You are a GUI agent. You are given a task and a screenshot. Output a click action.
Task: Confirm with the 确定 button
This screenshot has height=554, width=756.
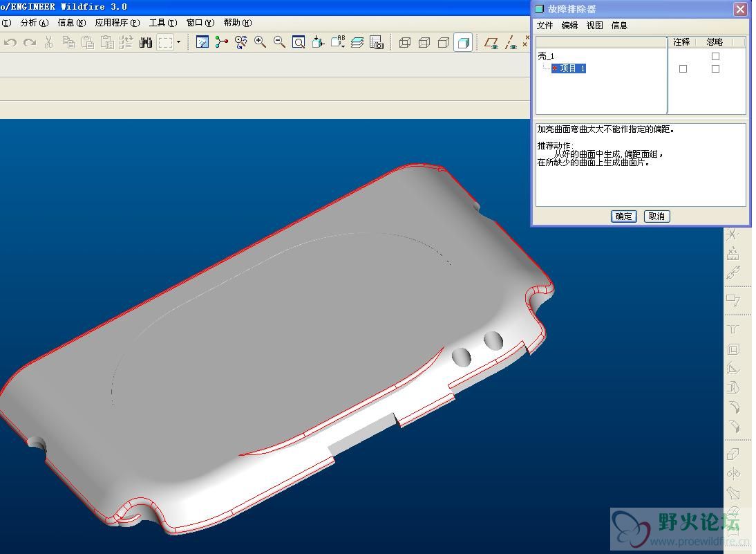click(x=623, y=216)
